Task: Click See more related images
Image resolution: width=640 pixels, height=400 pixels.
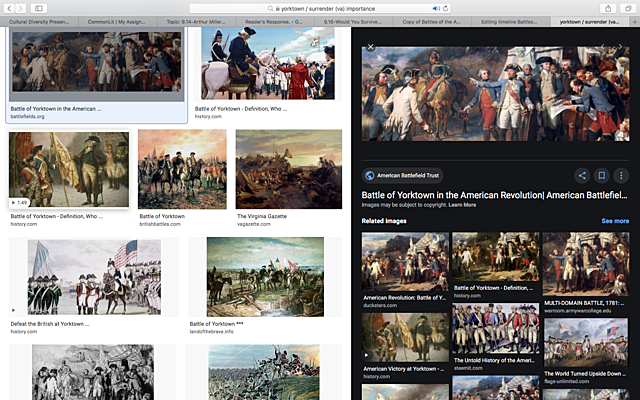Action: click(615, 221)
